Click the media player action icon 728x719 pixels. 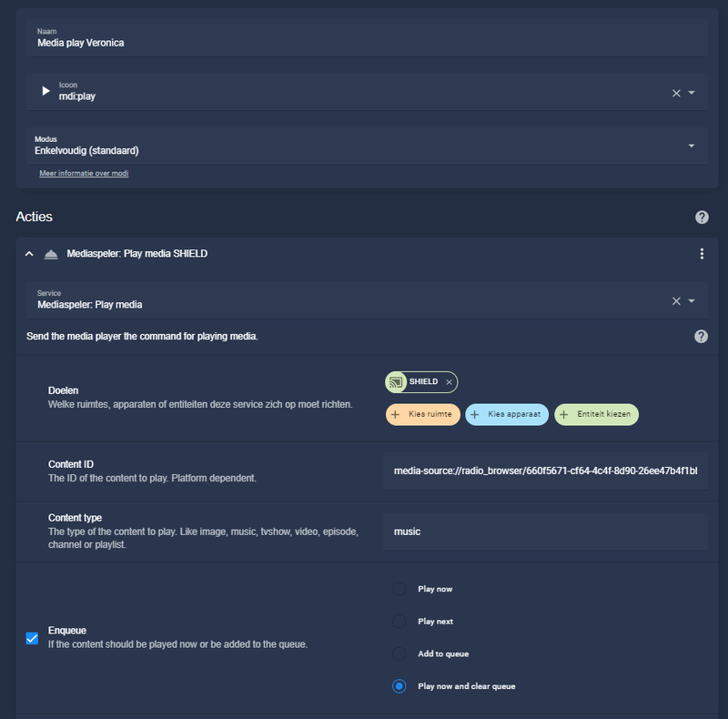click(51, 254)
